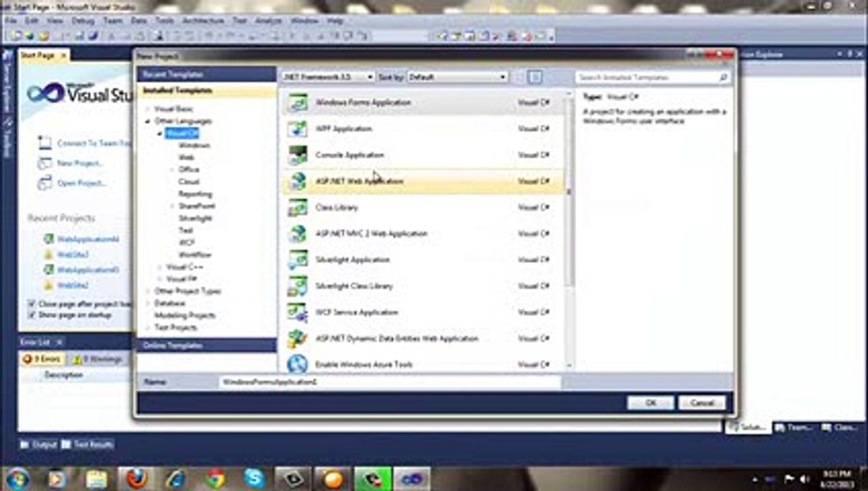
Task: Choose the Class Library template icon
Action: click(298, 207)
